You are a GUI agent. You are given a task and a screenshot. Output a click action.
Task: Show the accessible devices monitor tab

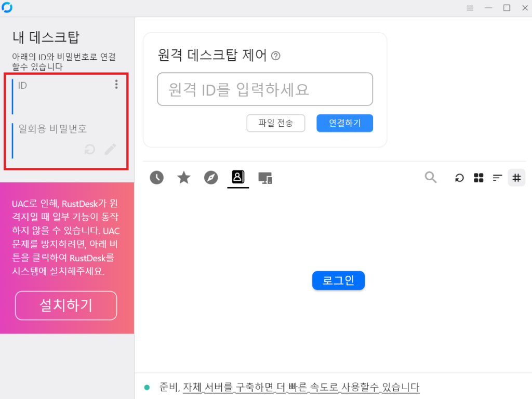coord(265,178)
